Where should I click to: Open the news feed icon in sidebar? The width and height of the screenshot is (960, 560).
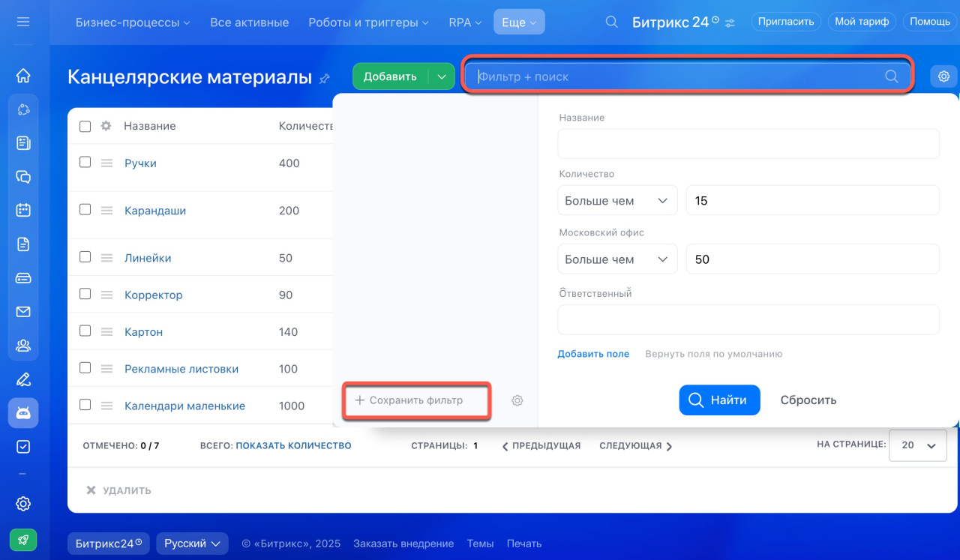tap(23, 142)
